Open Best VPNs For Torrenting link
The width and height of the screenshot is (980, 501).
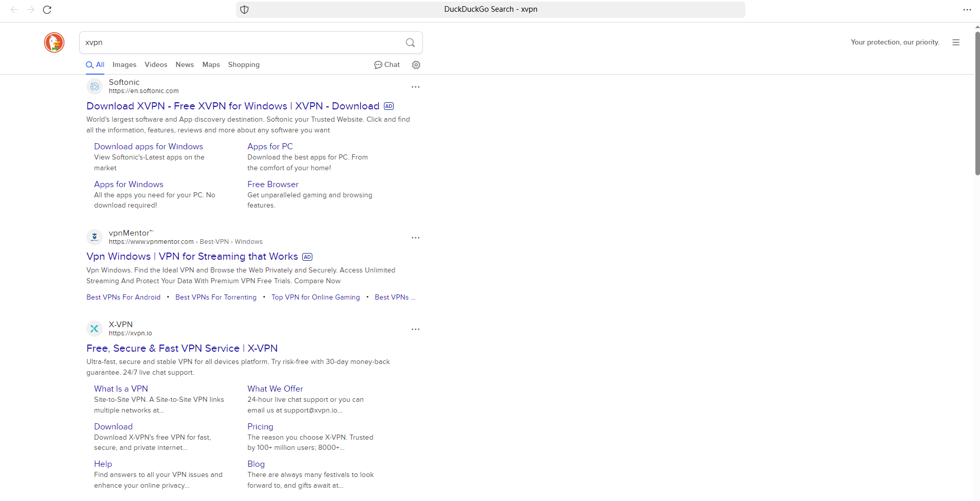click(x=216, y=298)
